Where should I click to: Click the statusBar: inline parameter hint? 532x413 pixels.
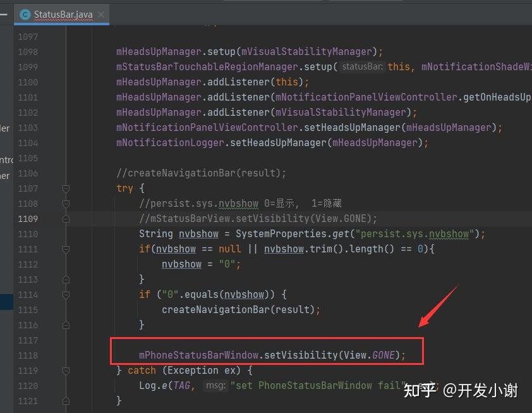(361, 66)
